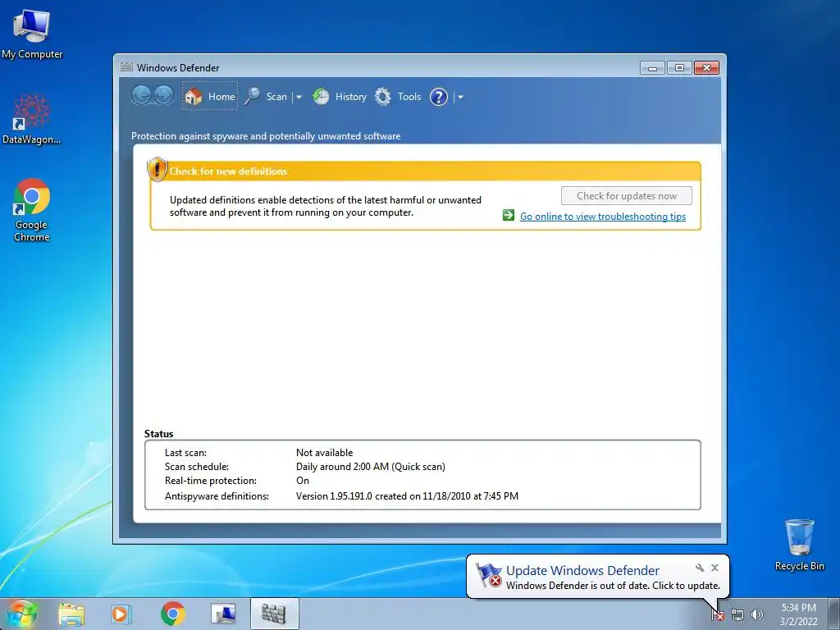
Task: Select the My Computer desktop icon
Action: click(x=32, y=34)
